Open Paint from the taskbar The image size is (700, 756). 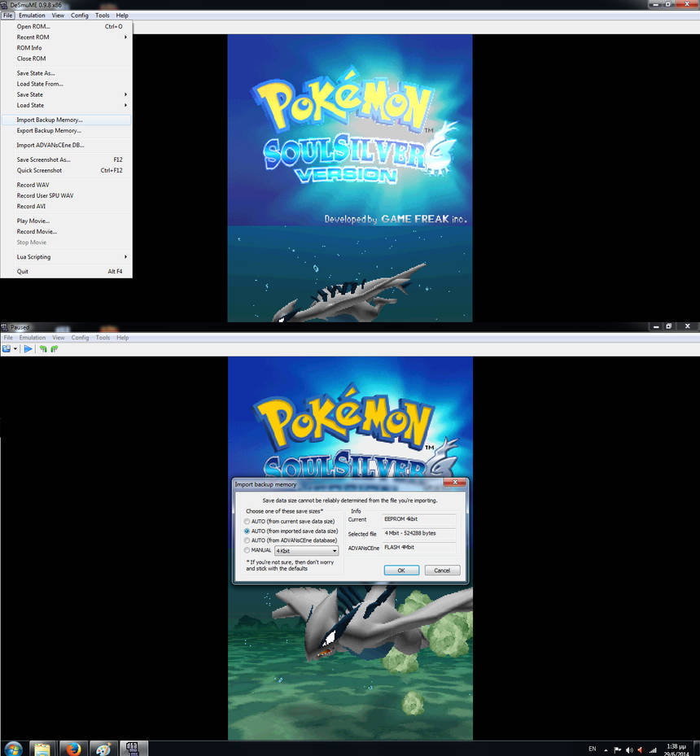pos(103,749)
